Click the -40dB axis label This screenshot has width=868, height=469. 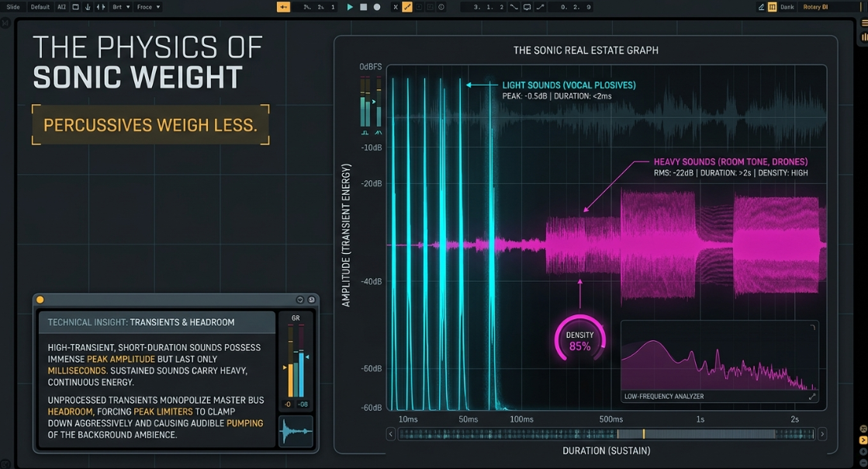372,282
